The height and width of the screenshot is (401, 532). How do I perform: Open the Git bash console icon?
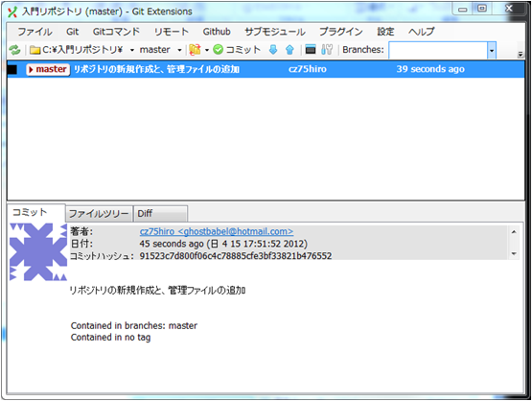click(x=311, y=50)
